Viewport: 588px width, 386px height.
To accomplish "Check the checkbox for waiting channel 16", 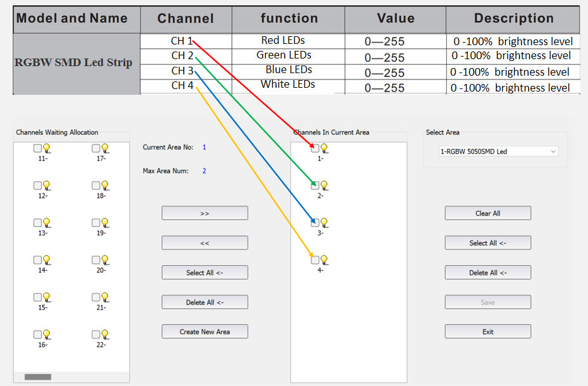I will (38, 334).
